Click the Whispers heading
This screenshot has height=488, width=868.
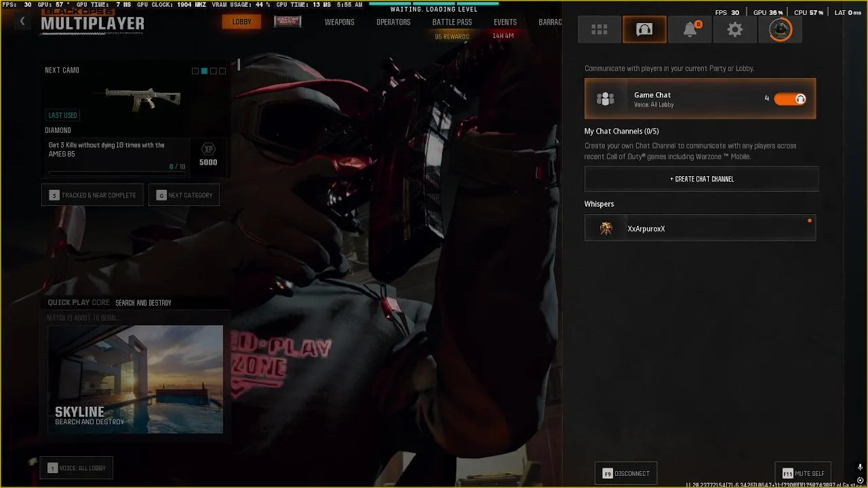(x=599, y=204)
